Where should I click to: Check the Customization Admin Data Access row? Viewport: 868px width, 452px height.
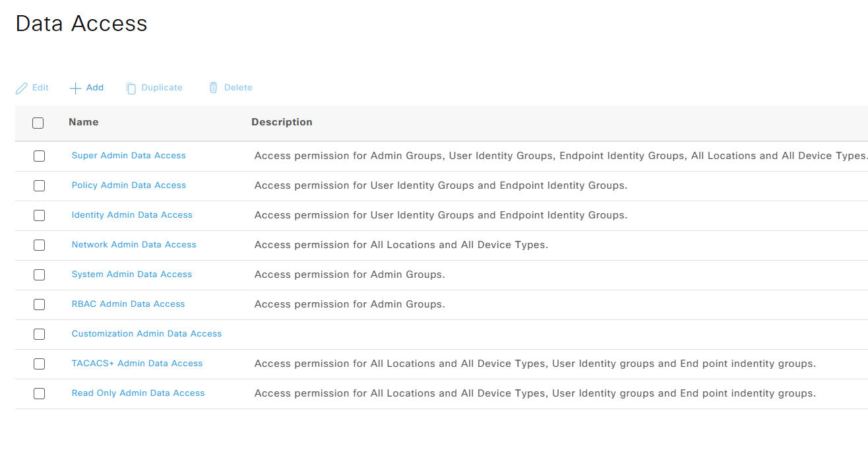39,334
